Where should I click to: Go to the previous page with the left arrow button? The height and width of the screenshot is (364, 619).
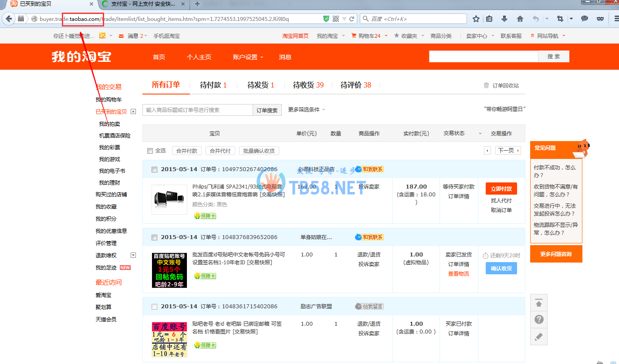(x=487, y=151)
